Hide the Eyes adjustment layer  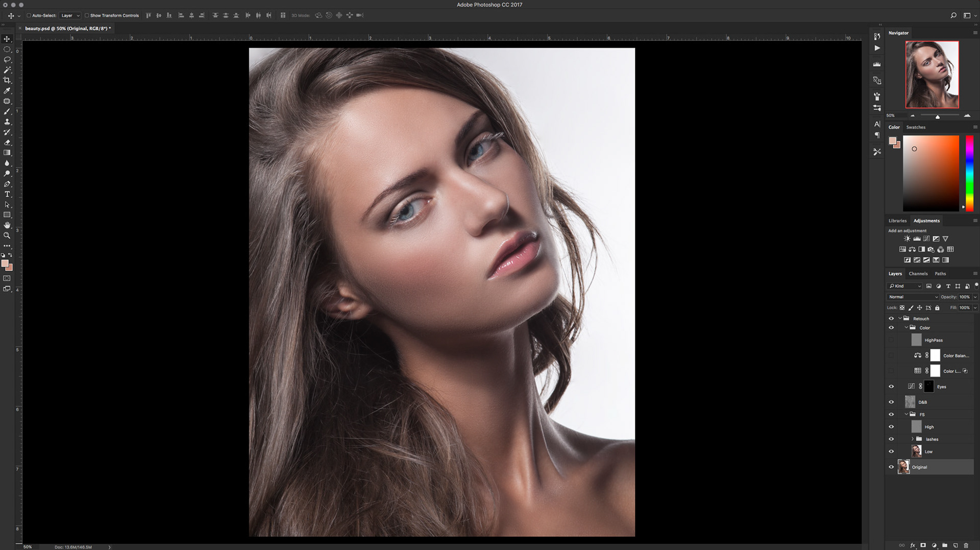pos(891,387)
